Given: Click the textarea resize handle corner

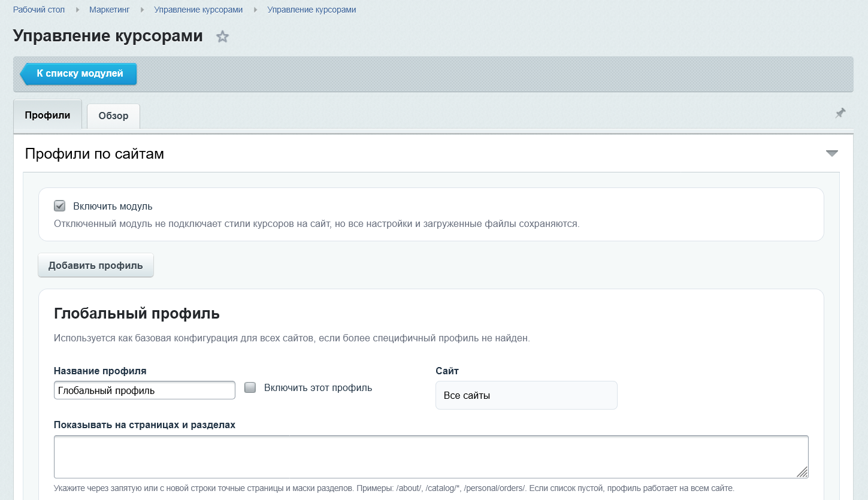Looking at the screenshot, I should (x=803, y=472).
